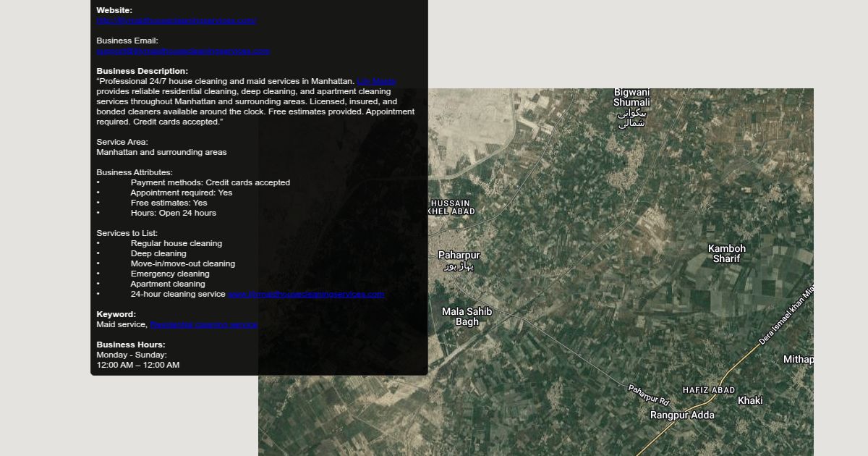The image size is (868, 456).
Task: Click Mala Sahib Bagh map label
Action: point(467,316)
